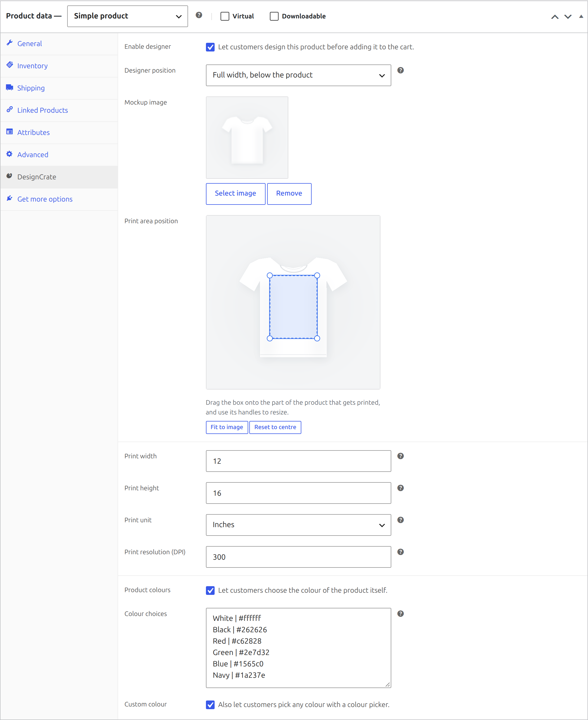Viewport: 588px width, 720px height.
Task: Click the Colour choices text area
Action: point(298,648)
